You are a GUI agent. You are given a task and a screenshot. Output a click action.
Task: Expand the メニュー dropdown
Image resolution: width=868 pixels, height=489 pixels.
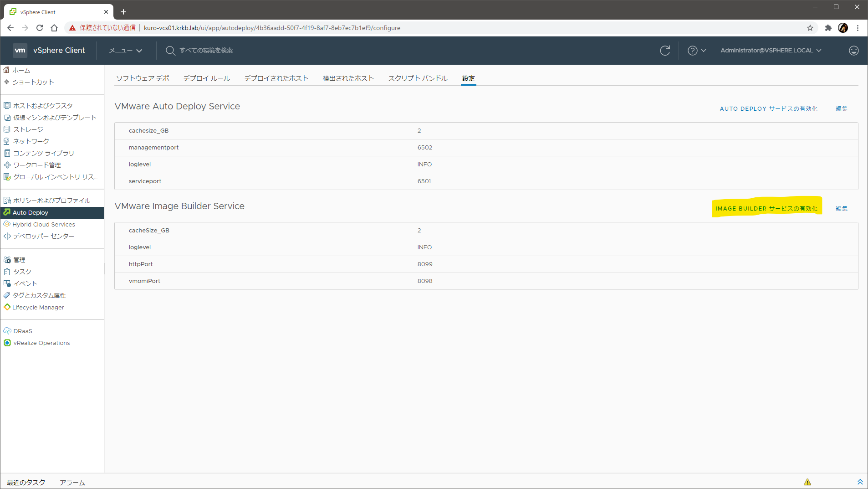125,51
